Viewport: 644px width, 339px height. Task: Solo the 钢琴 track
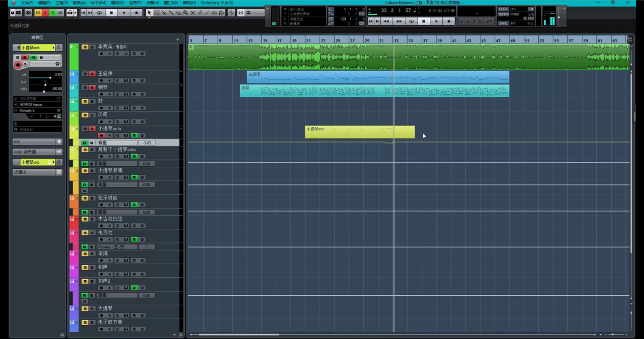pos(92,88)
